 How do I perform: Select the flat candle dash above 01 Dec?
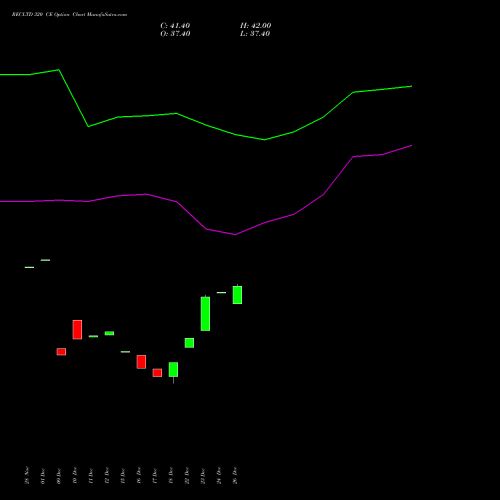click(45, 260)
